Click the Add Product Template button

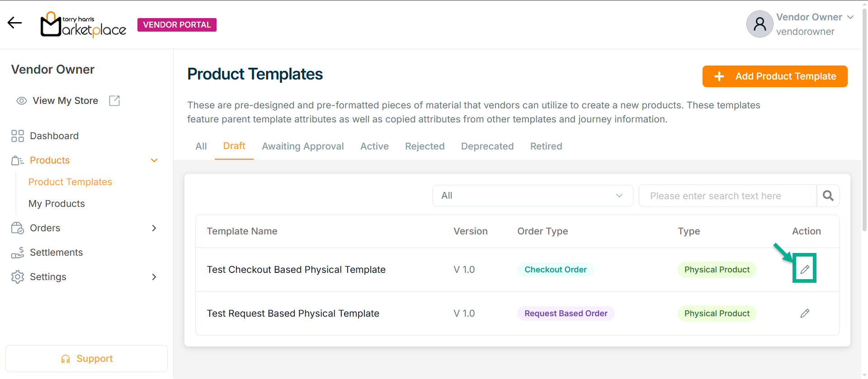[774, 76]
